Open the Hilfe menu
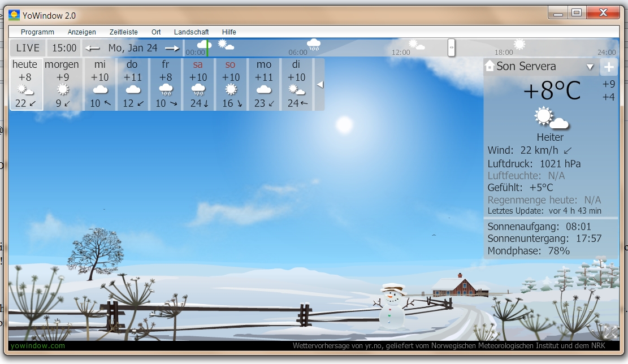Viewport: 628px width, 364px height. [229, 32]
